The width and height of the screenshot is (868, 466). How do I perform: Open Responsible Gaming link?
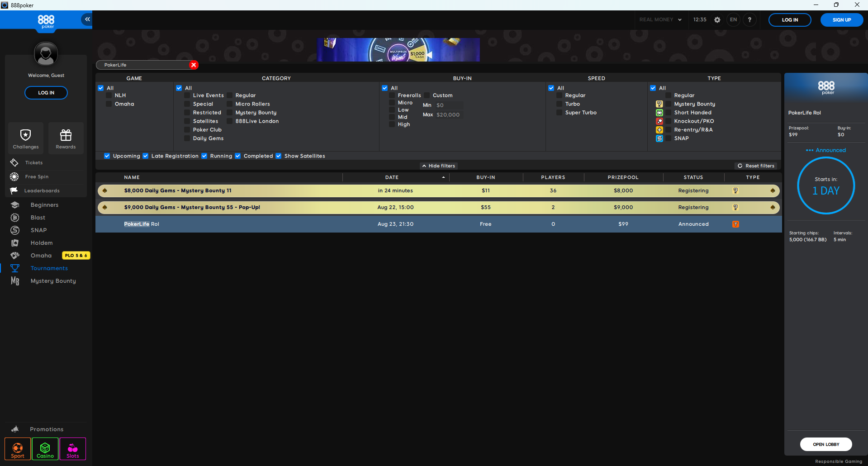coord(839,461)
